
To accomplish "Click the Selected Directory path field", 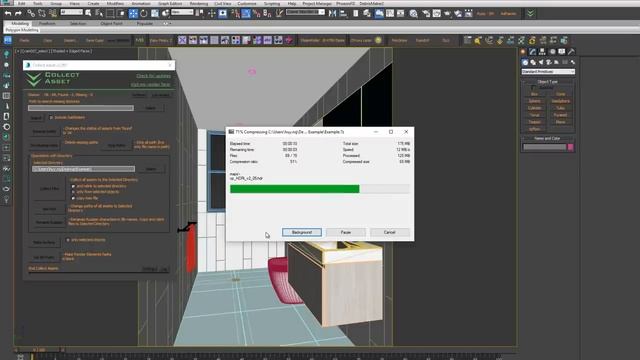I will coord(83,169).
